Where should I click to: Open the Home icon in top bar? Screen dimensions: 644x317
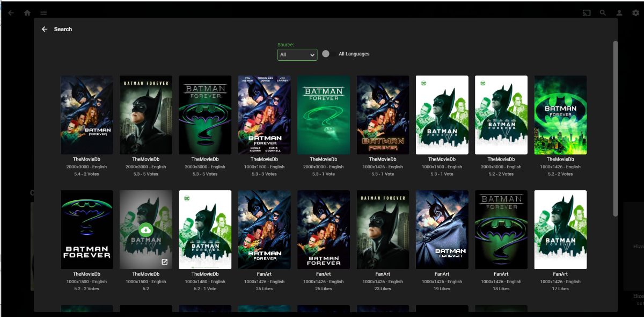click(27, 12)
